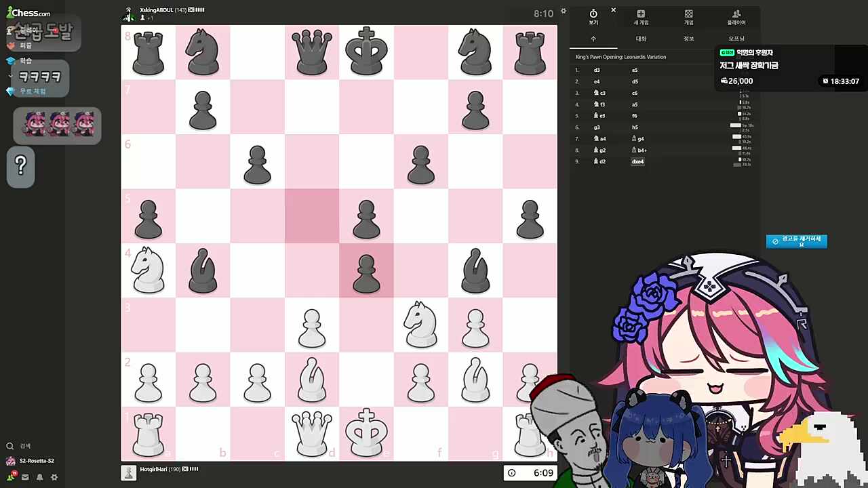Image resolution: width=868 pixels, height=488 pixels.
Task: Click the white pawn on d3
Action: click(x=312, y=329)
